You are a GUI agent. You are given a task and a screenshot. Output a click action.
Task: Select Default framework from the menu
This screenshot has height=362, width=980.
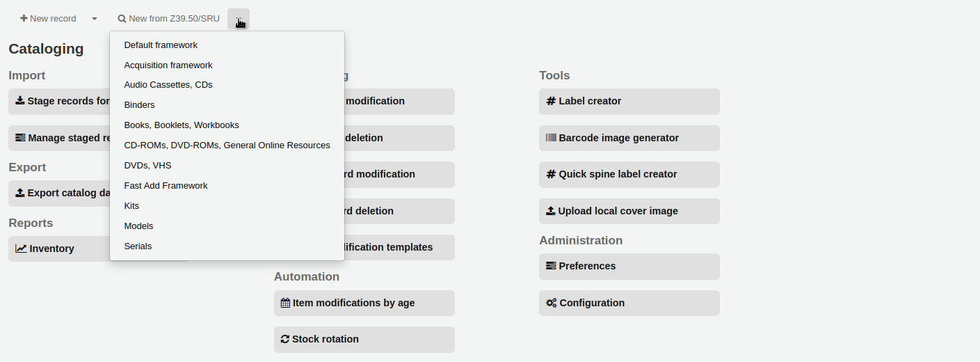click(161, 45)
